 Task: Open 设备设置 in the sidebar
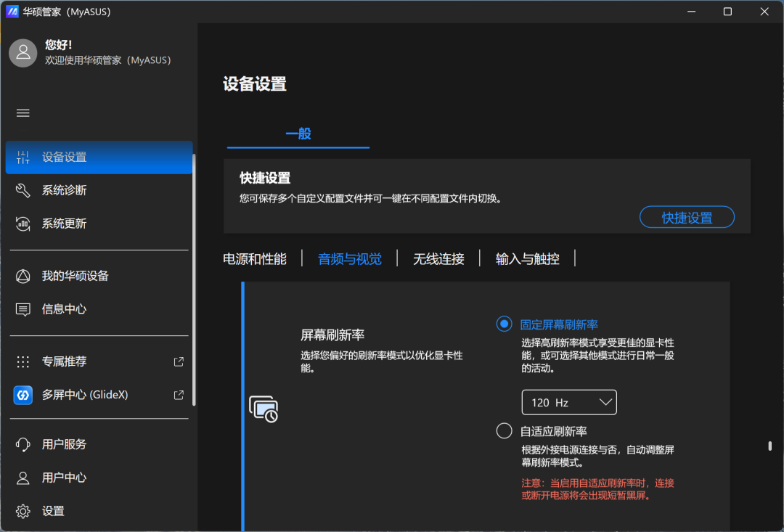coord(99,157)
